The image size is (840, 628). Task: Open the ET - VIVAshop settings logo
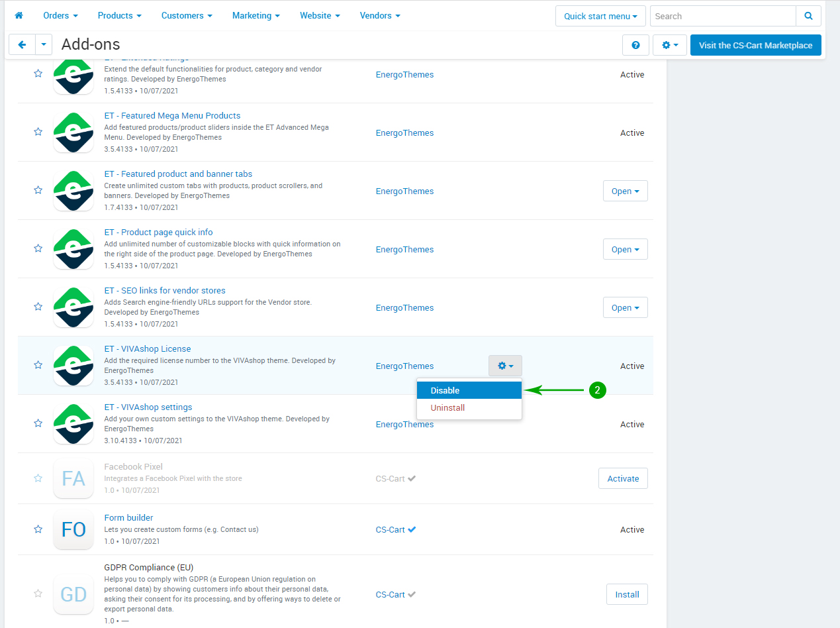(73, 424)
